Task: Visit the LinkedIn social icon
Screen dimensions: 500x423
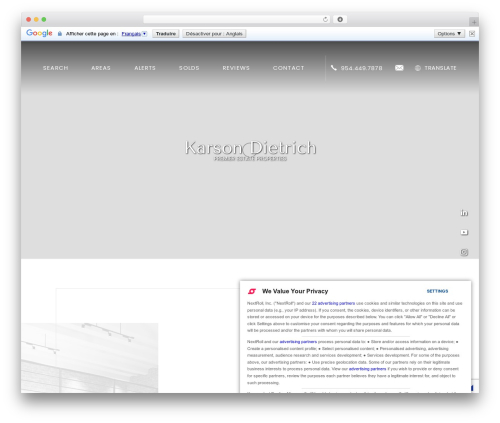Action: pyautogui.click(x=464, y=213)
